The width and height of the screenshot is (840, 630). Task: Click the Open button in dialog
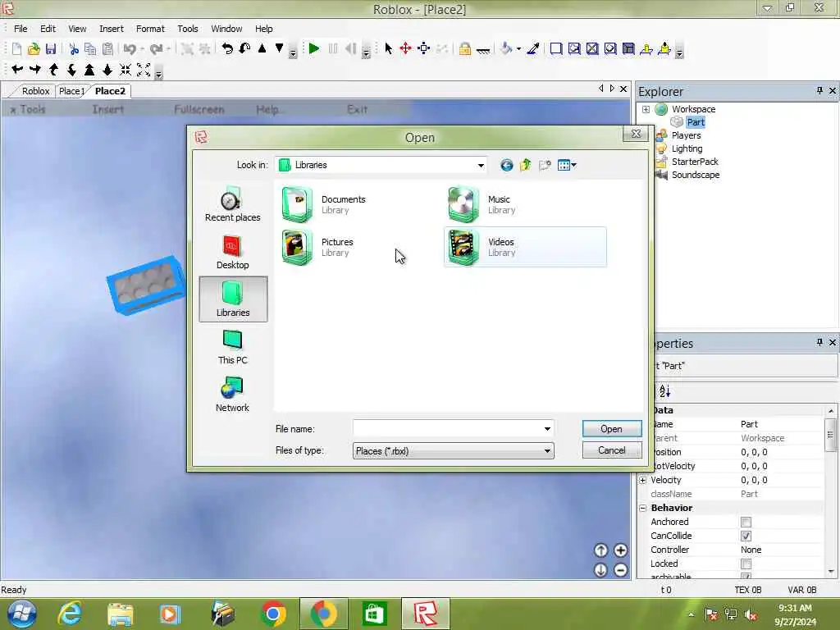pos(612,428)
